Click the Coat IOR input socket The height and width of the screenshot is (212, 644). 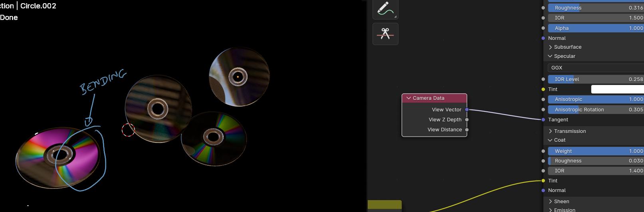click(x=543, y=171)
